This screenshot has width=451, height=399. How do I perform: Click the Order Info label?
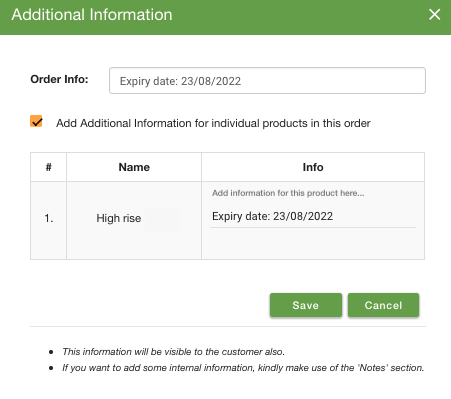coord(59,79)
